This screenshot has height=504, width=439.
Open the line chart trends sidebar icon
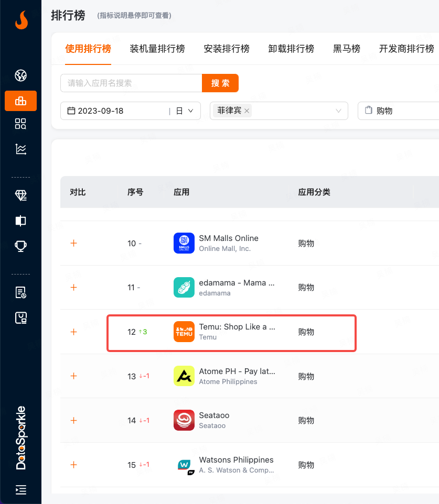[x=20, y=149]
